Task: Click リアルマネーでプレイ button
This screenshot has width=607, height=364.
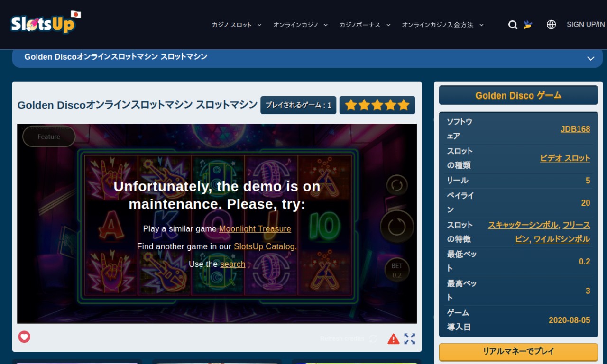Action: tap(518, 352)
